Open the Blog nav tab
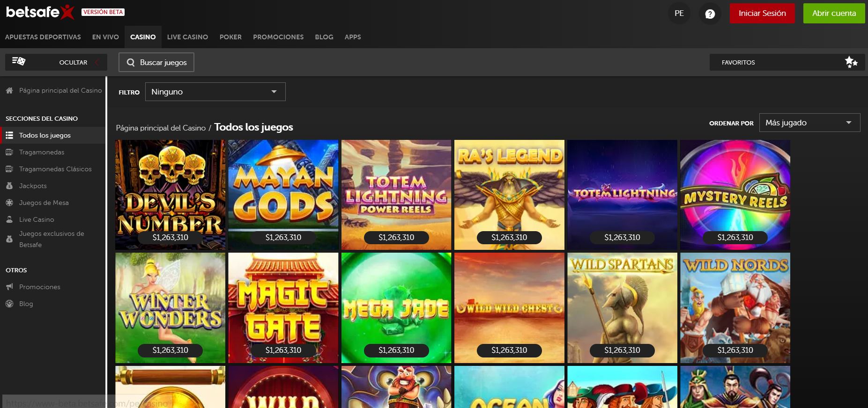This screenshot has width=868, height=408. pyautogui.click(x=324, y=37)
